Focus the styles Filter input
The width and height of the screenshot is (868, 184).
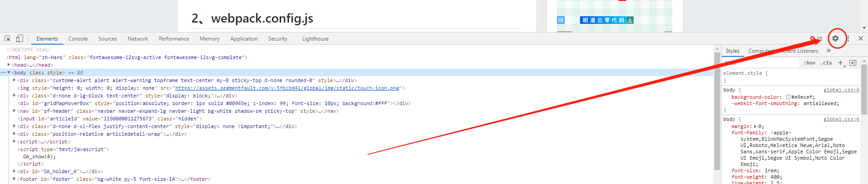coord(762,63)
